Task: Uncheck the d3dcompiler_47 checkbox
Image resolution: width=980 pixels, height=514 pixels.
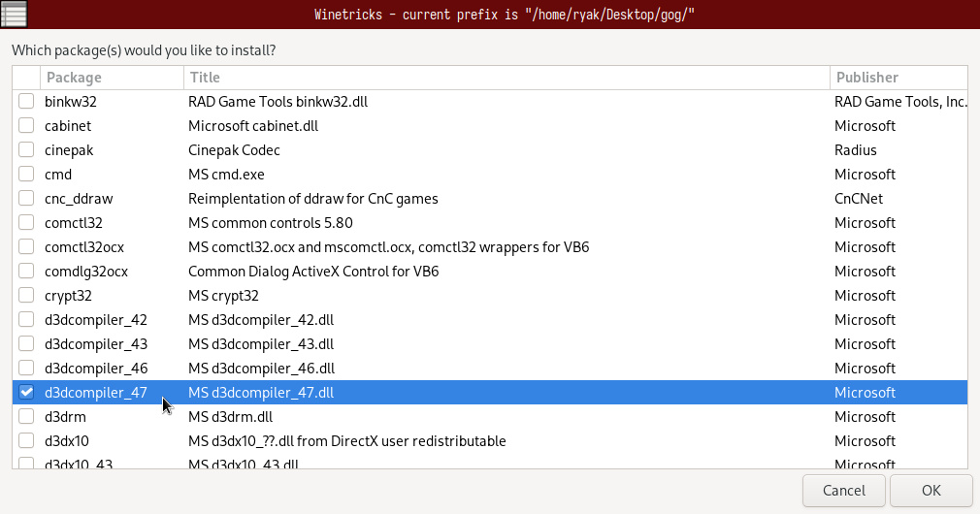Action: coord(26,393)
